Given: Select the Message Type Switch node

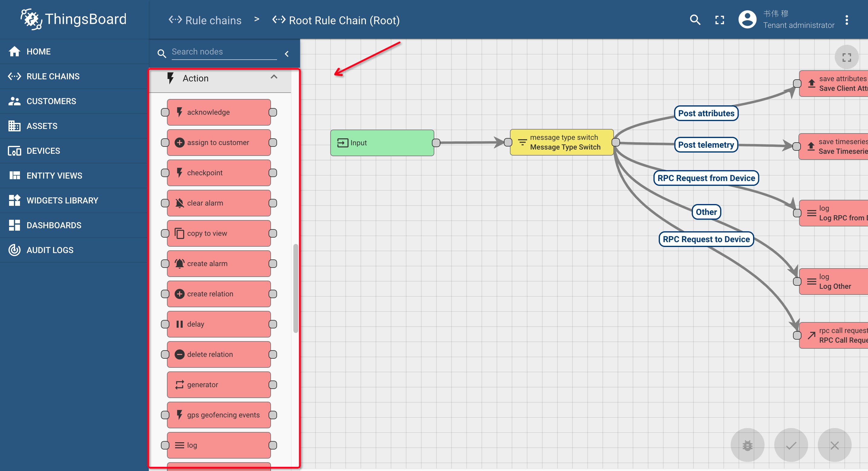Looking at the screenshot, I should tap(562, 142).
